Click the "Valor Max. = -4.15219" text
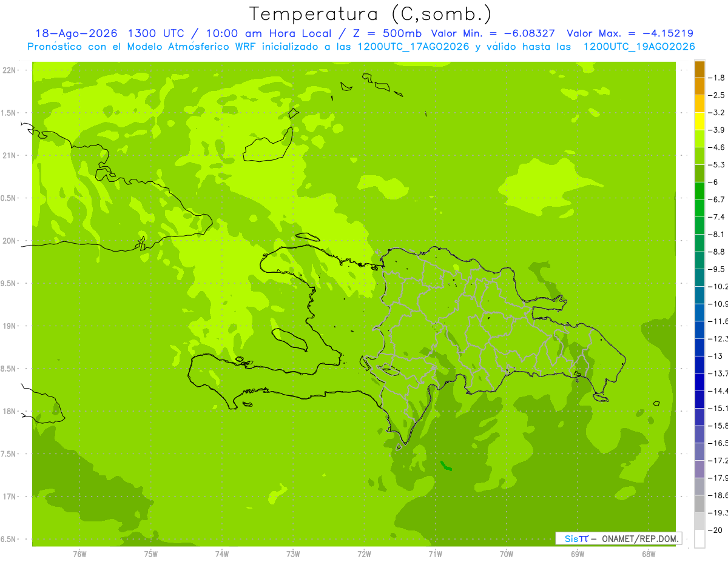This screenshot has height=562, width=728. [630, 33]
